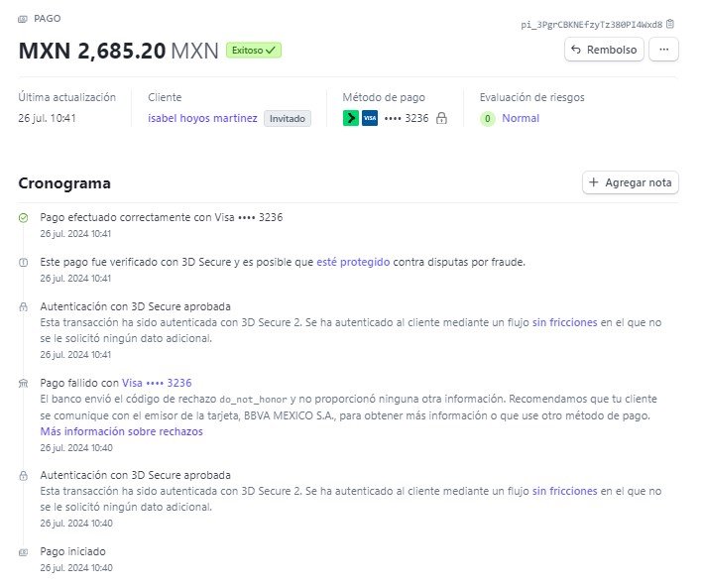This screenshot has height=588, width=703.
Task: Click the bank icon beside Pago fallido
Action: [x=24, y=384]
